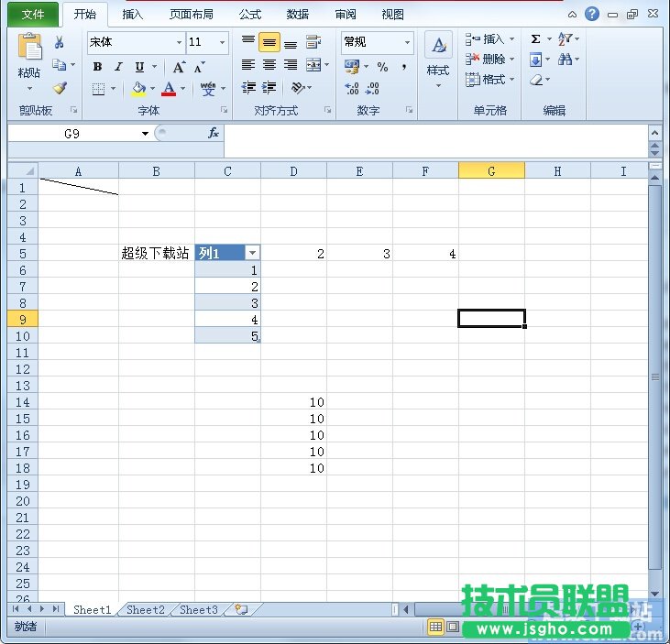Click the Increase Font Size icon
The height and width of the screenshot is (644, 670).
tap(178, 67)
